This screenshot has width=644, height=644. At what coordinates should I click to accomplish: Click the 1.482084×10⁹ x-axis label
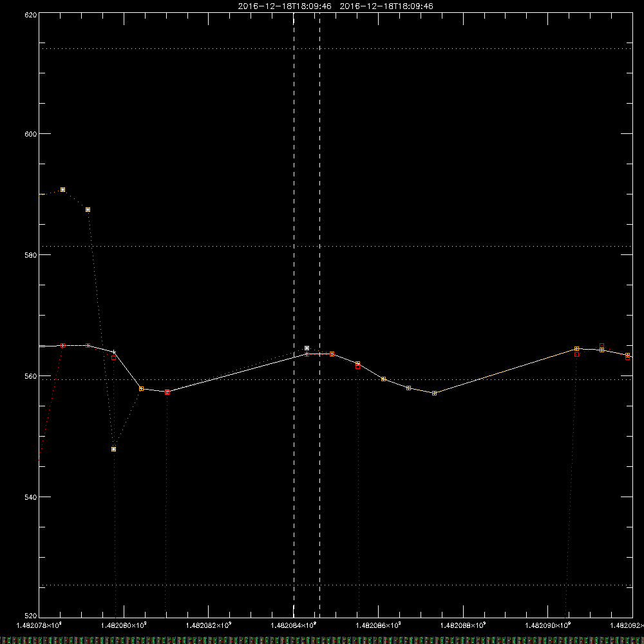(x=294, y=625)
